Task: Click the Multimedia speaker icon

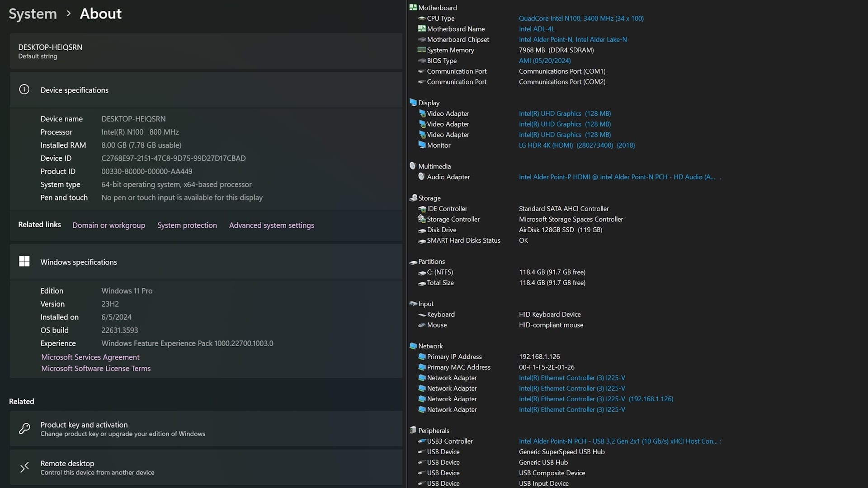Action: [413, 166]
